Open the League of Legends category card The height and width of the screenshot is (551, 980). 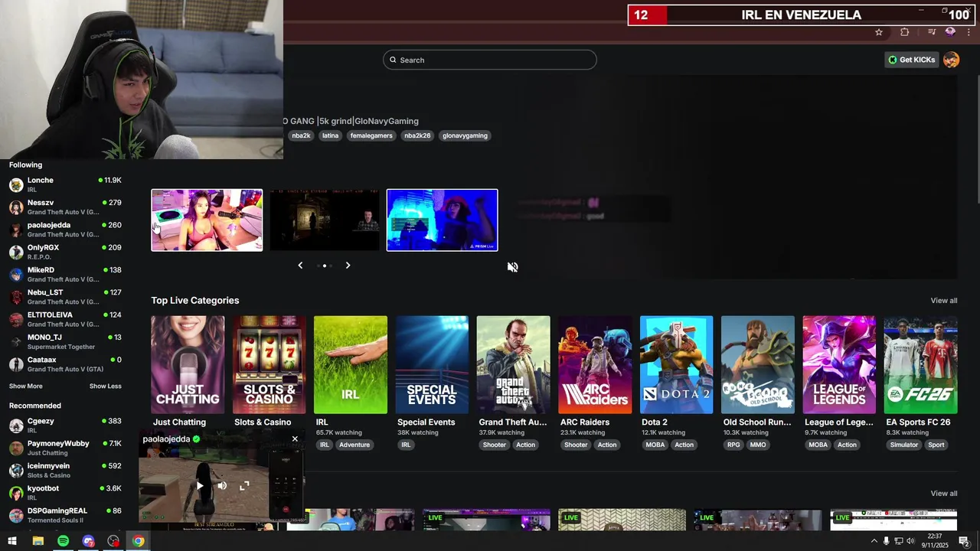(839, 365)
